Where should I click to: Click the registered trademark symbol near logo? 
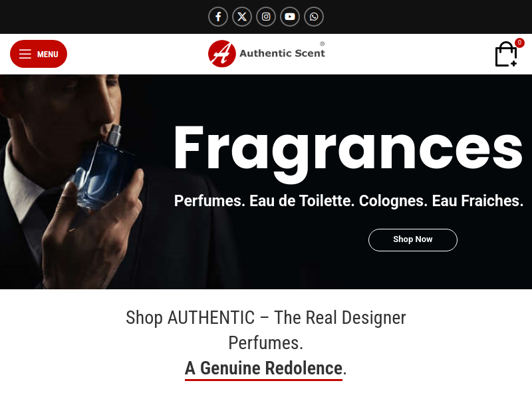(x=323, y=44)
